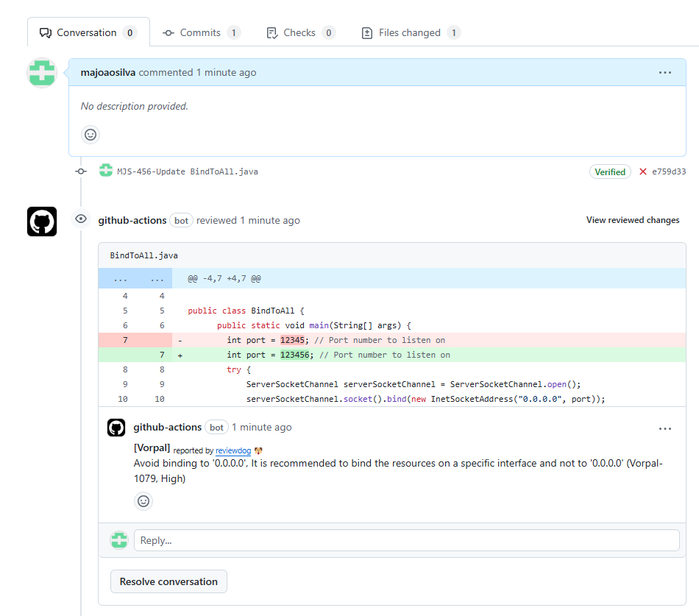
Task: Open the PR description kebab menu
Action: click(x=666, y=72)
